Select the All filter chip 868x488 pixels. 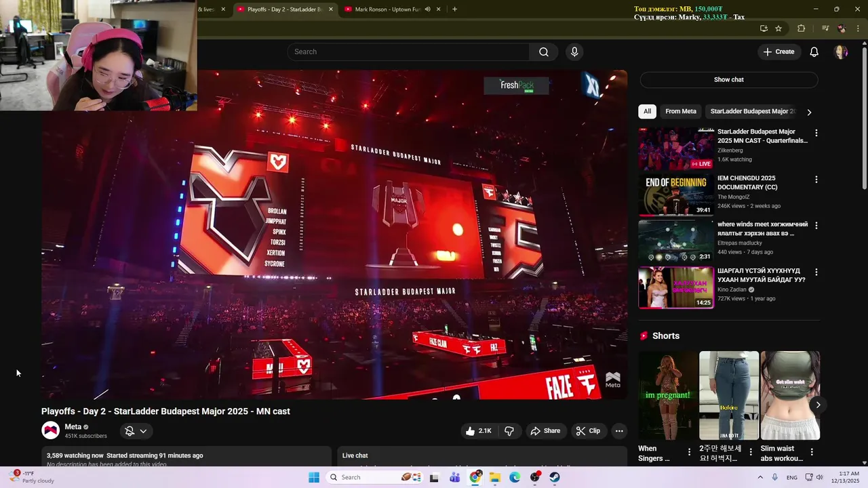click(x=647, y=111)
